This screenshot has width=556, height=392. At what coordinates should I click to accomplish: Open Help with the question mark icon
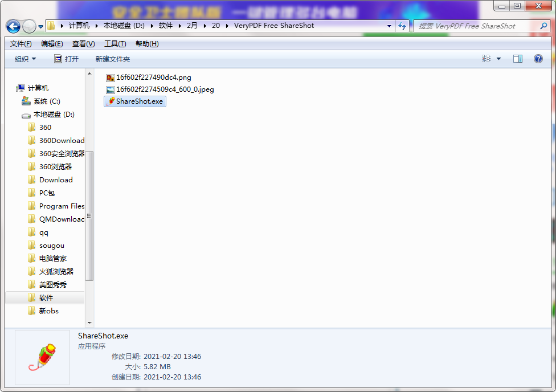[x=538, y=59]
